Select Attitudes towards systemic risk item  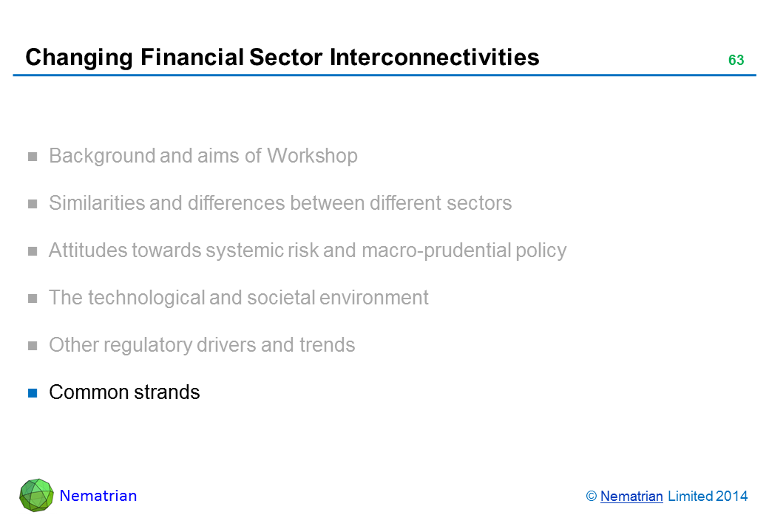(308, 250)
